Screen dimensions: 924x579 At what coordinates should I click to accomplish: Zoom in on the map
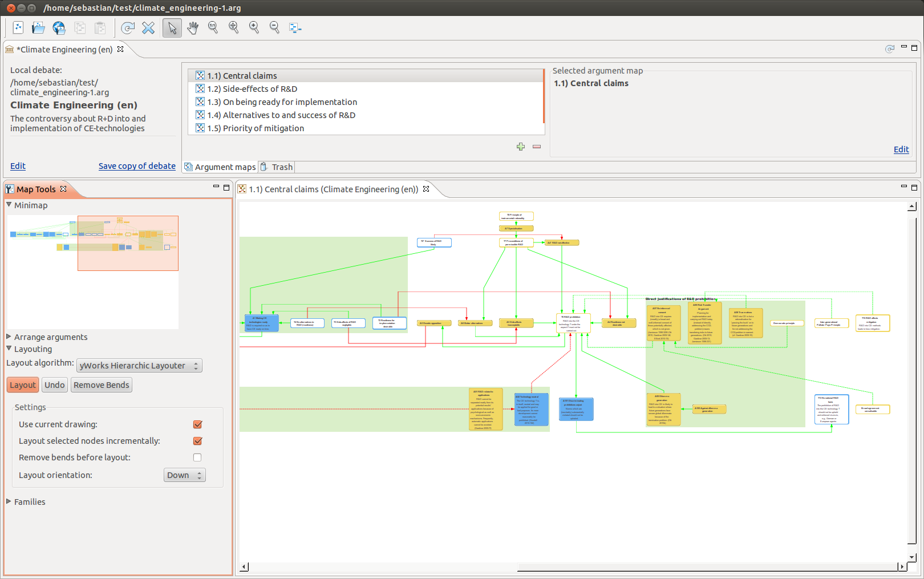[x=254, y=27]
